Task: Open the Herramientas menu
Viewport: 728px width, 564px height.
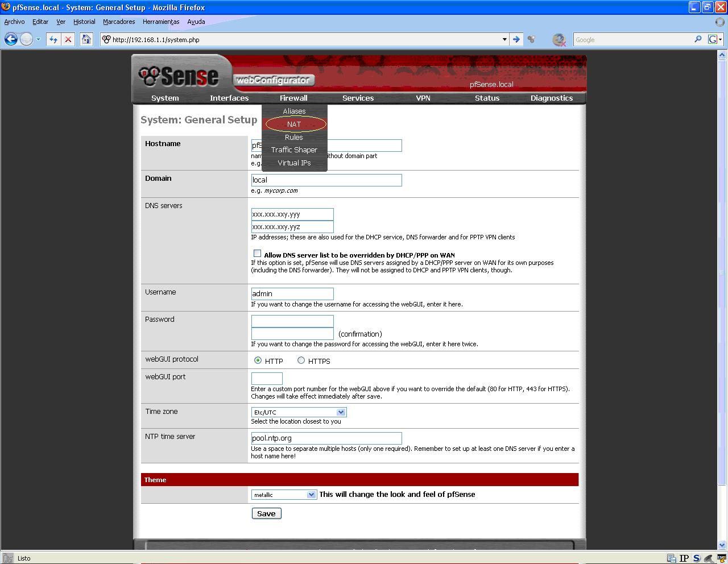Action: (x=161, y=22)
